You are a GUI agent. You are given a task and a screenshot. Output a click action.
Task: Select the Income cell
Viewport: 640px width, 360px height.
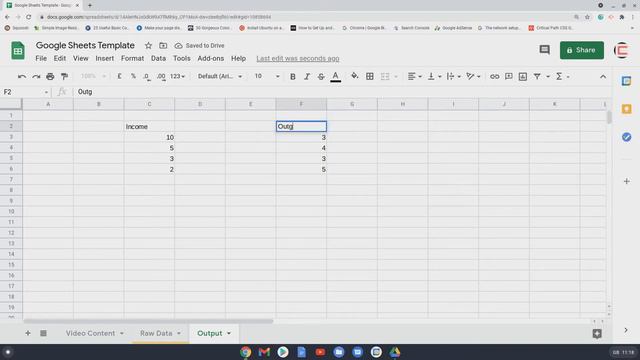click(x=149, y=127)
